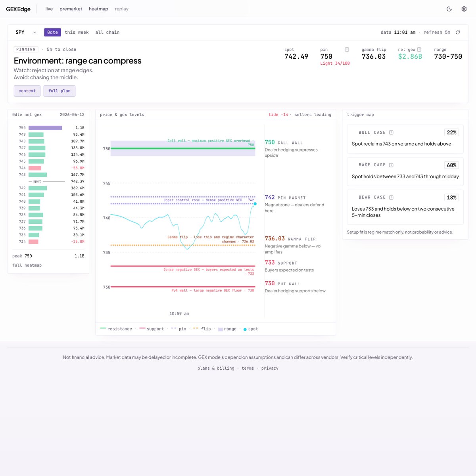Click the 750 CALL WALL level label

pos(284,142)
